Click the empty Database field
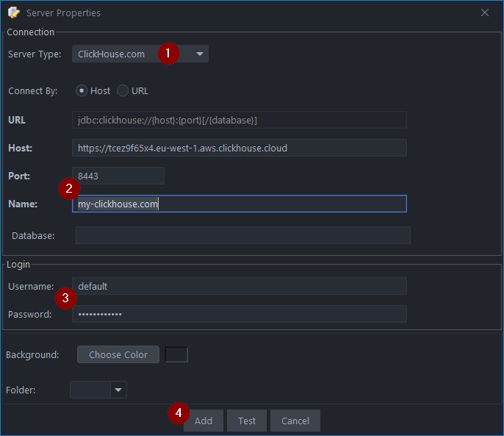 [243, 235]
